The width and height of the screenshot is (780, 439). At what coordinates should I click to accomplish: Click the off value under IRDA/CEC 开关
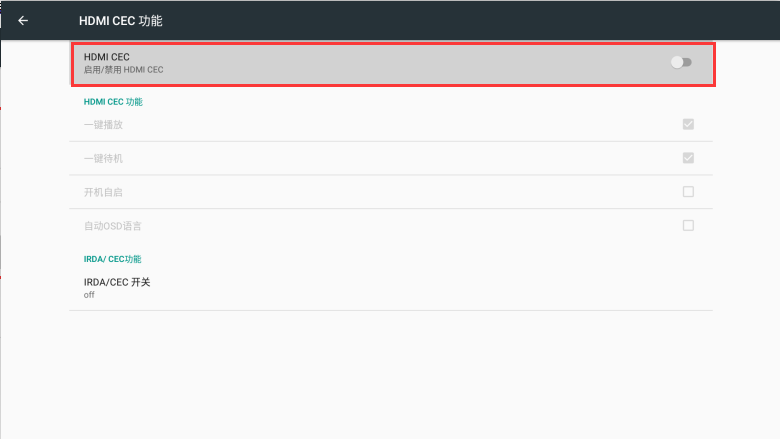point(89,295)
